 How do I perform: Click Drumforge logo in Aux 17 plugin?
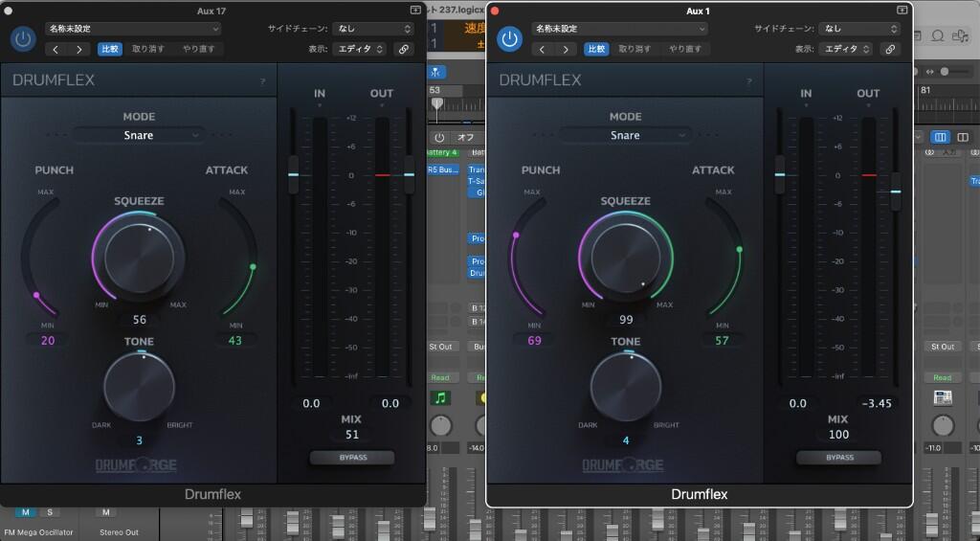136,465
